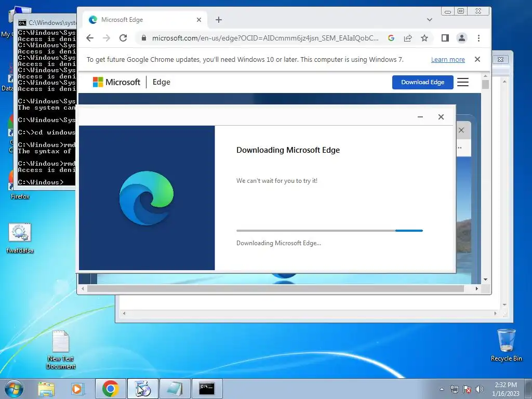Open Windows Explorer from taskbar
Screen dimensions: 532x399
point(46,389)
